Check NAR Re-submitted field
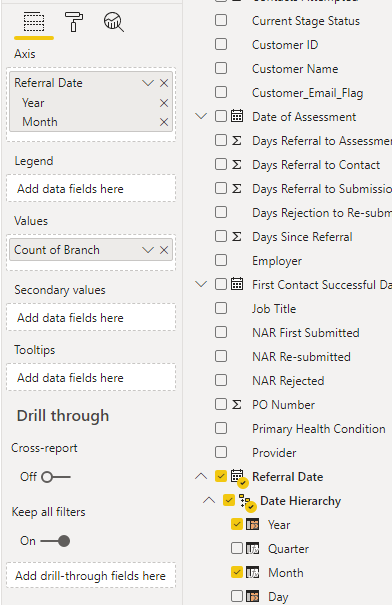Viewport: 392px width, 605px height. click(x=221, y=356)
